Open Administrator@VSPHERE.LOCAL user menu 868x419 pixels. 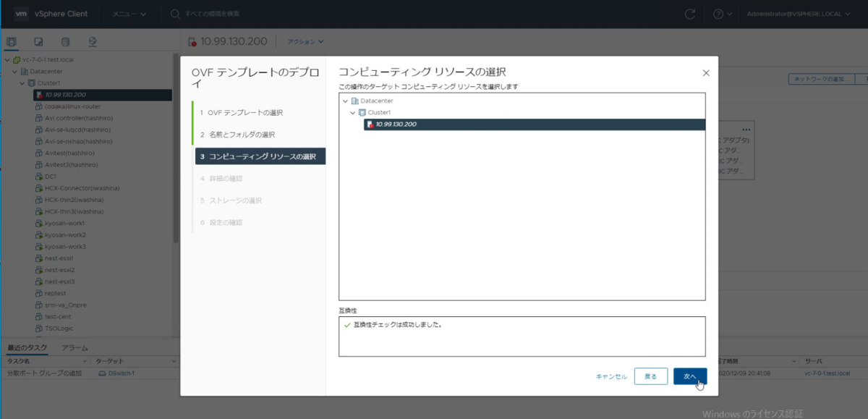(x=799, y=14)
